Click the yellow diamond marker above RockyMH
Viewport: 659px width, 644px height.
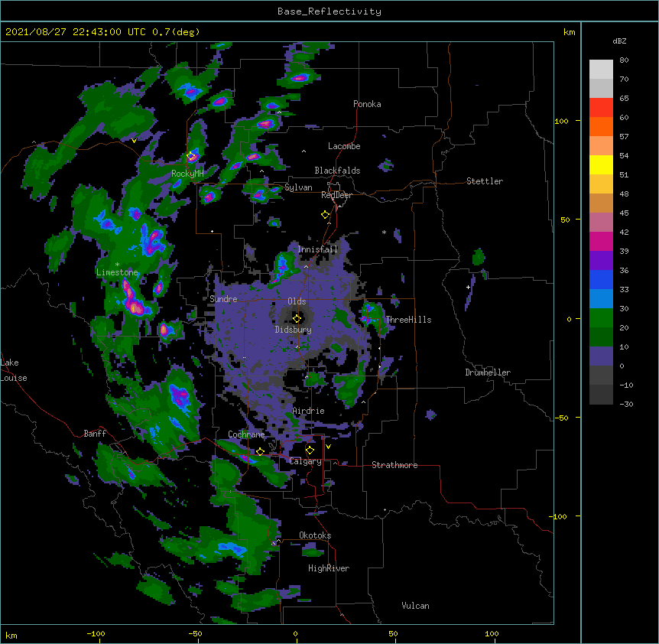point(191,156)
